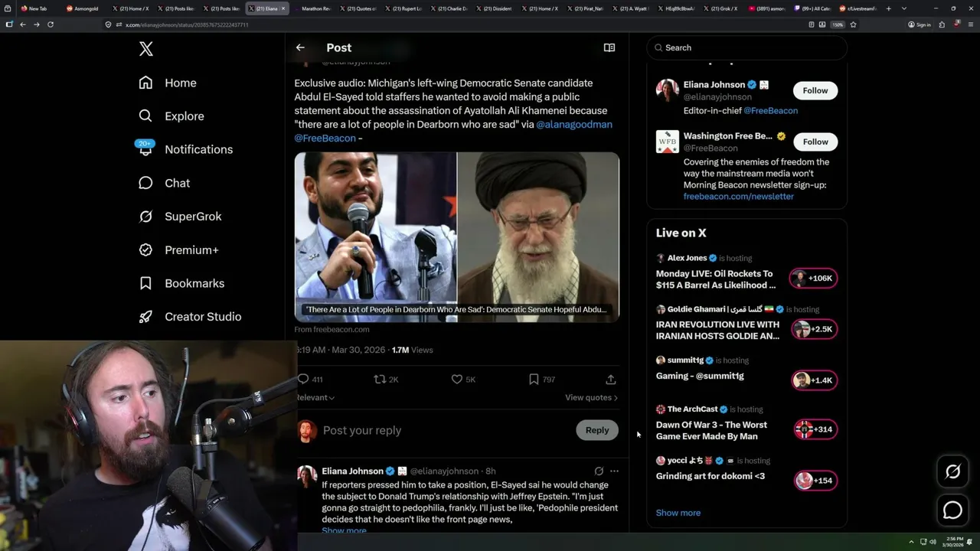Switch to the r/Livestreamfail browser tab

pyautogui.click(x=857, y=8)
